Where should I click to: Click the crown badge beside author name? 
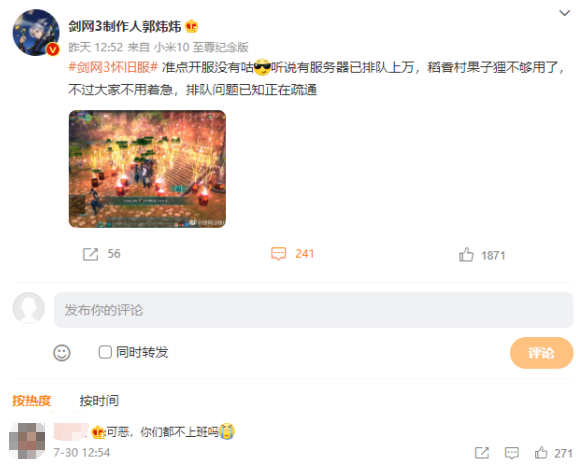point(191,26)
